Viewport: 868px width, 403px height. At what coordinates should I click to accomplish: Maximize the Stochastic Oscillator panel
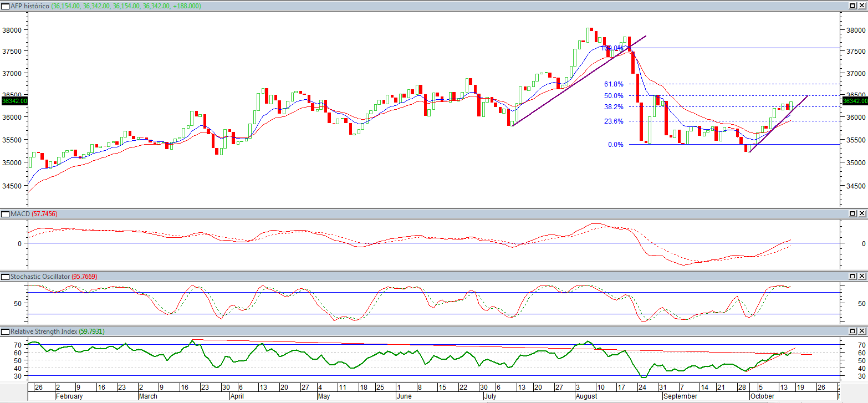coord(853,276)
